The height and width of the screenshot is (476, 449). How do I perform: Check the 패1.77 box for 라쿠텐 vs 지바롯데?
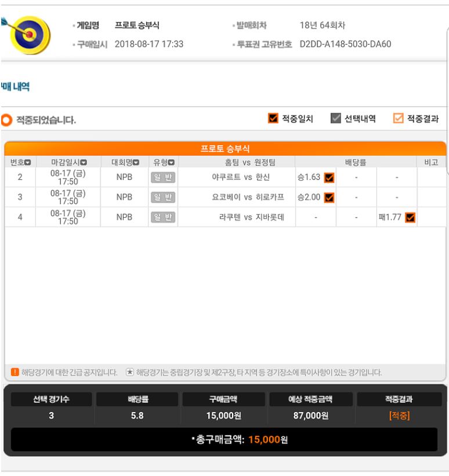pyautogui.click(x=410, y=218)
